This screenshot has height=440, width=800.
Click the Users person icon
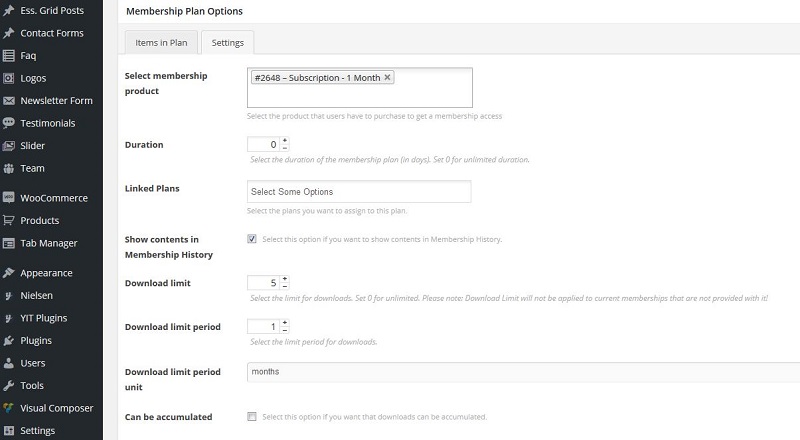pos(9,363)
